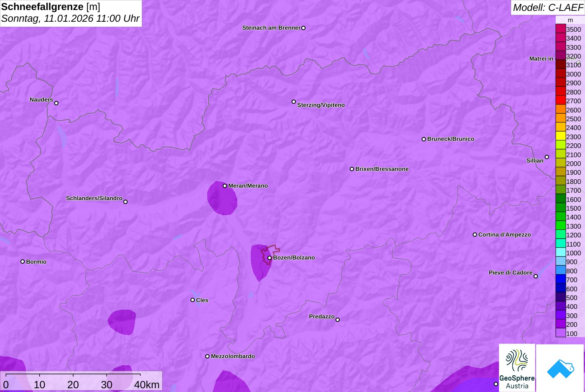Click the '40km' scale bar label

tap(147, 385)
